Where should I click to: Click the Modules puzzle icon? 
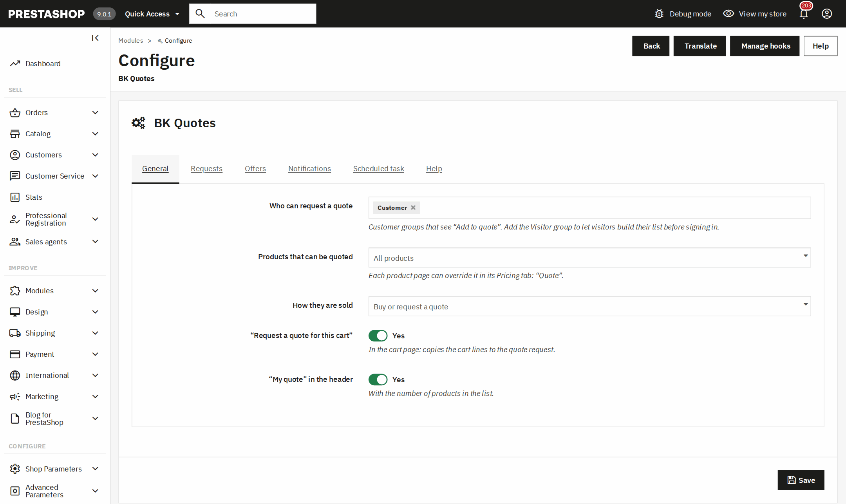tap(15, 291)
